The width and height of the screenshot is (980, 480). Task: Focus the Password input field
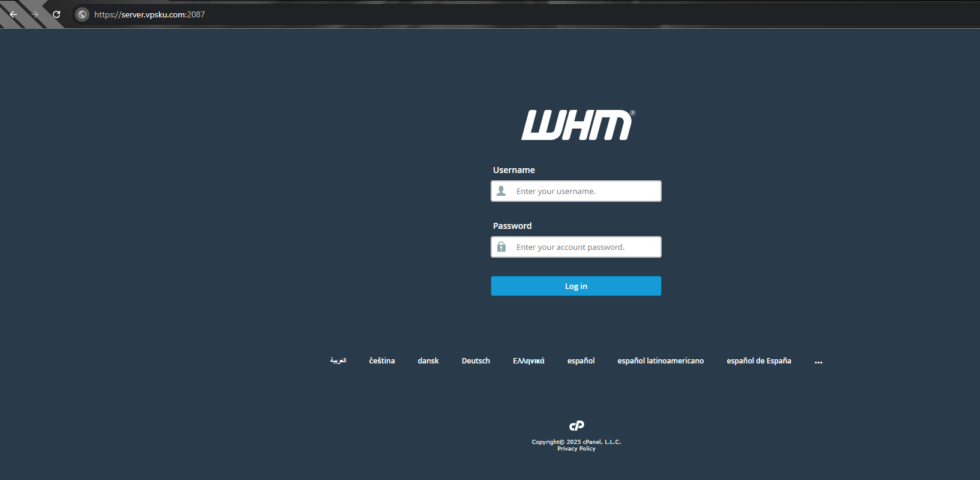(x=576, y=247)
